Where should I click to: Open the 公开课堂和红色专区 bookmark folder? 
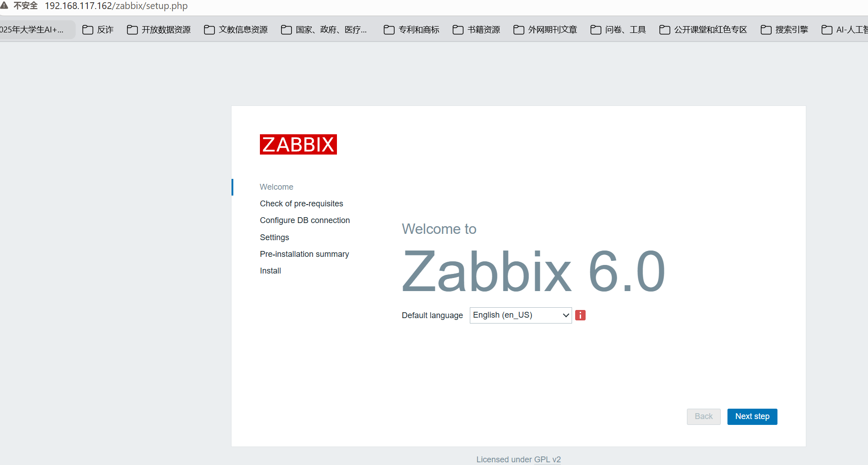coord(703,30)
